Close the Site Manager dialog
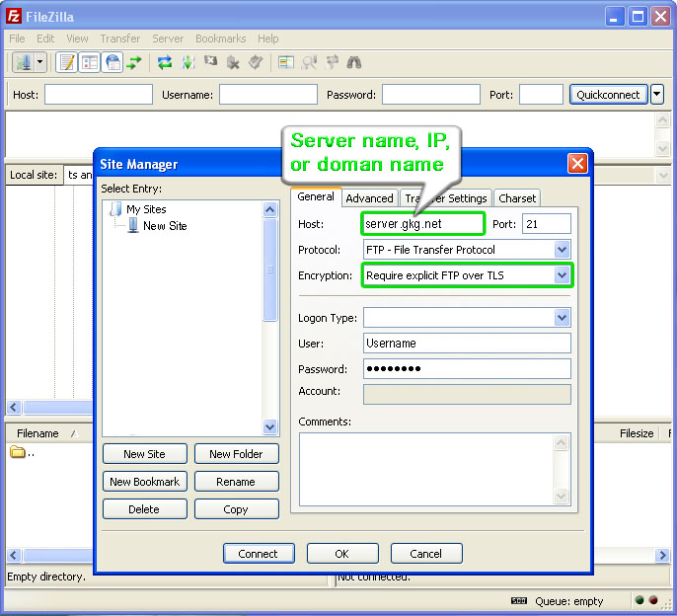 point(577,163)
